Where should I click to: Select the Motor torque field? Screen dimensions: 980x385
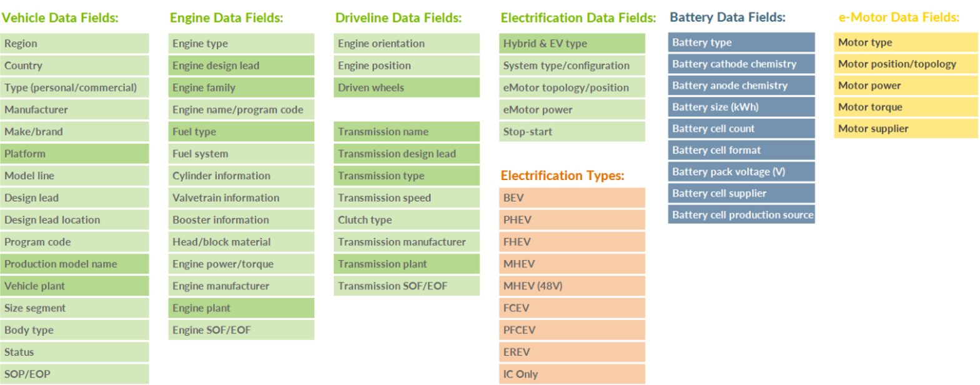pos(905,107)
